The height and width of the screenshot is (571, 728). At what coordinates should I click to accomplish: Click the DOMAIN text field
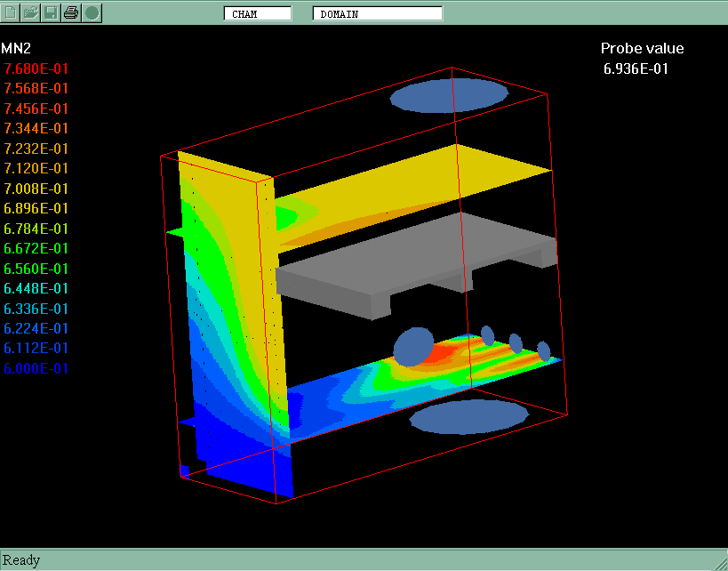pos(377,13)
